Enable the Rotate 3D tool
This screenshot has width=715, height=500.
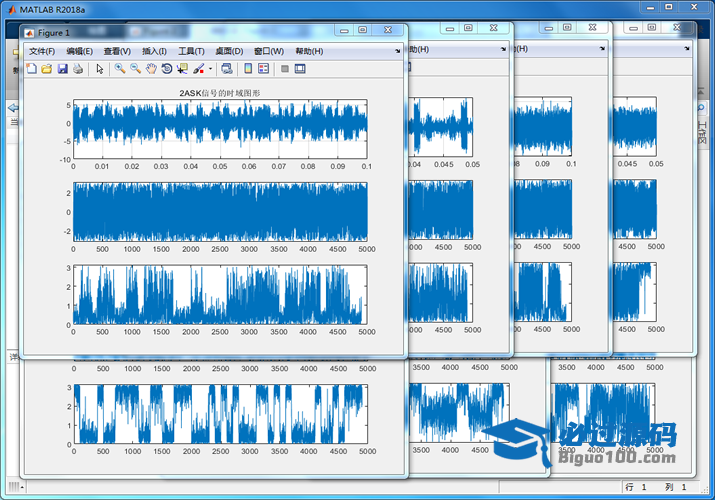[167, 69]
